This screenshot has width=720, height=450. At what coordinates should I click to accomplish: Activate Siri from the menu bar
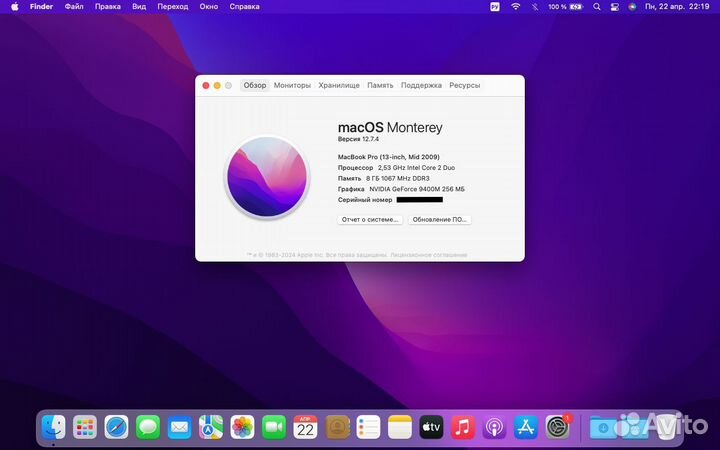point(632,6)
